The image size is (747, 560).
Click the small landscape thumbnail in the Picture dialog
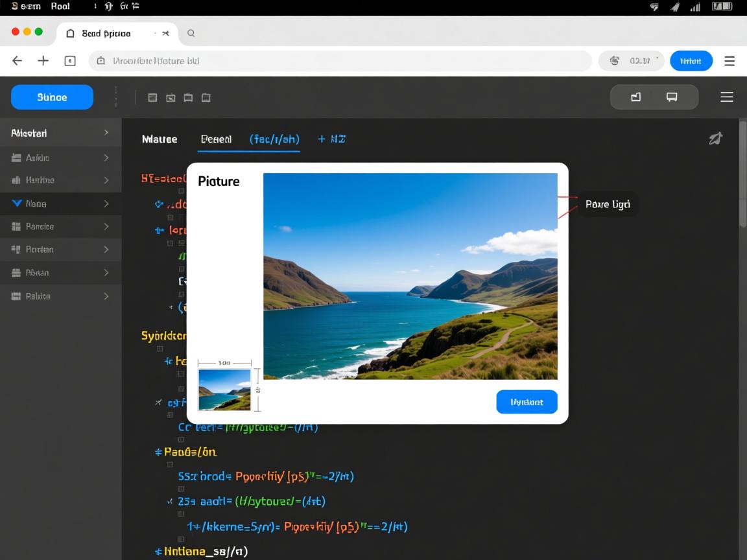[x=224, y=390]
